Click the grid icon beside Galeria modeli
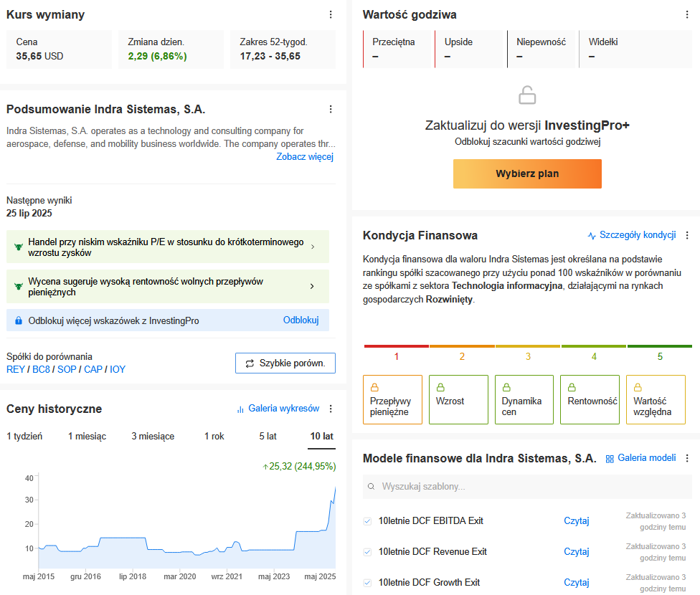The height and width of the screenshot is (595, 700). pyautogui.click(x=610, y=458)
